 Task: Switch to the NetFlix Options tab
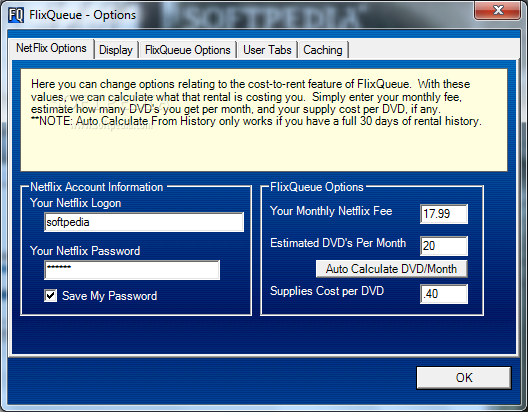tap(52, 48)
